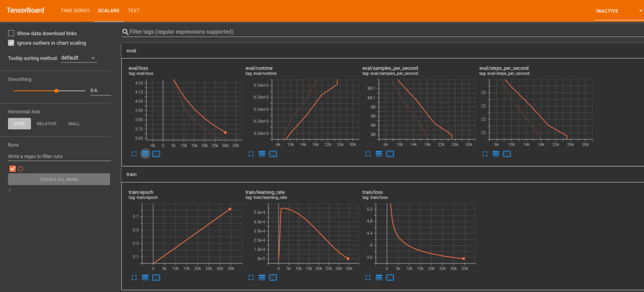644x292 pixels.
Task: Fit domain to data on train/learning_rate
Action: point(273,278)
